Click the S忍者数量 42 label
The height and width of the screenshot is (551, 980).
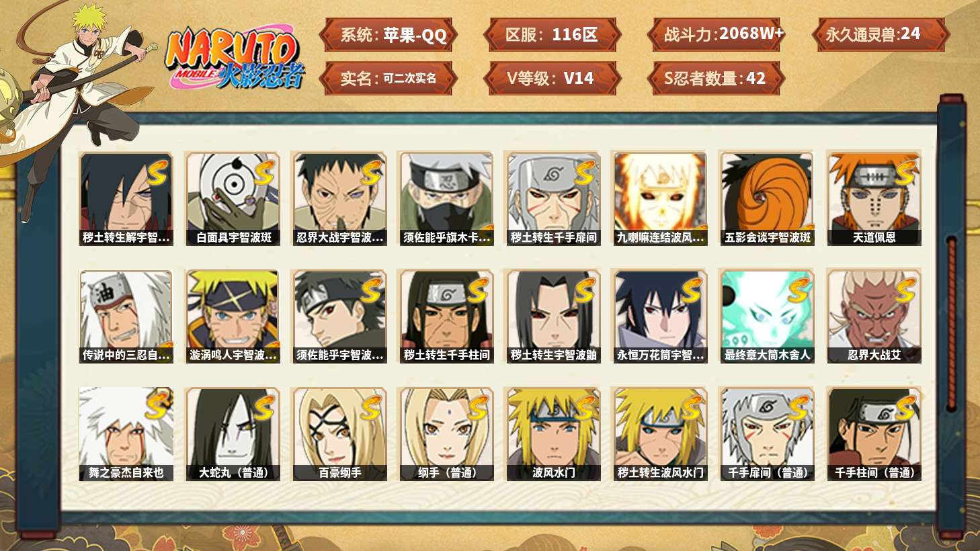[x=716, y=79]
